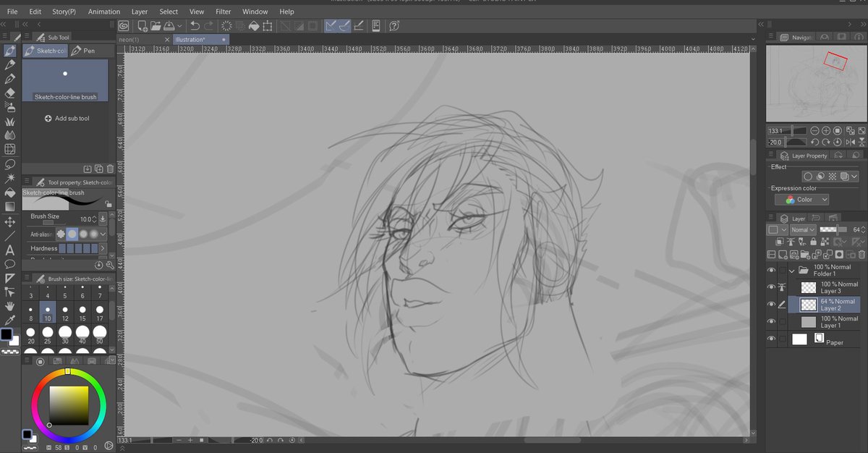
Task: Click the New document icon in command bar
Action: 142,26
